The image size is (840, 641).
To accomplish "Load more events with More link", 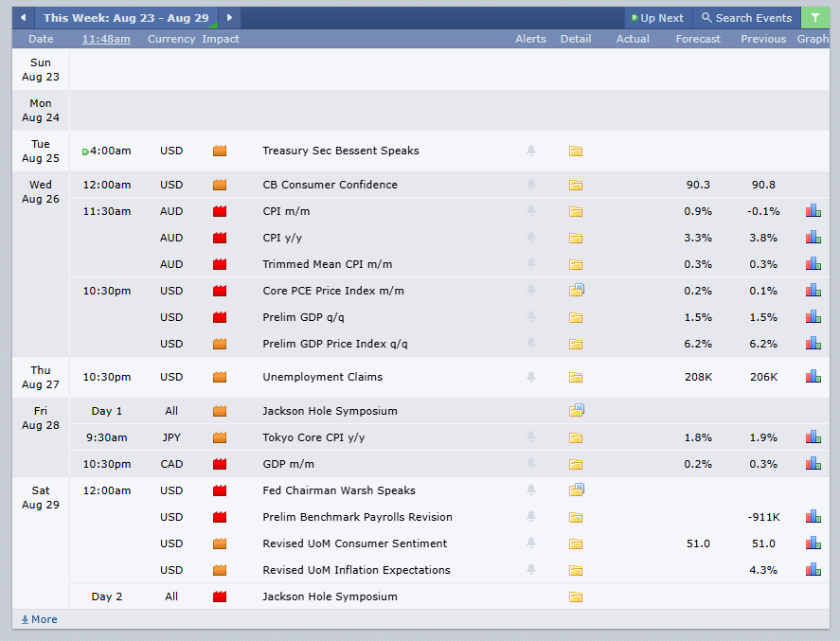I will [39, 619].
